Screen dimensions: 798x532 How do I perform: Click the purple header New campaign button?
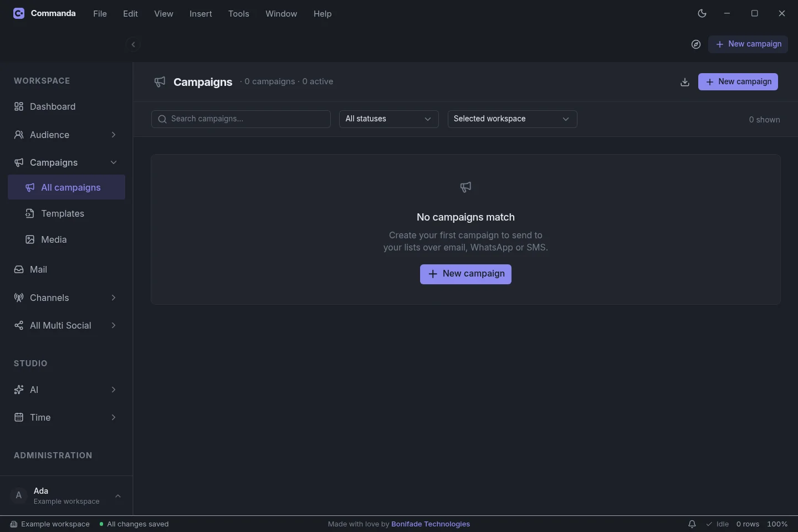click(738, 82)
